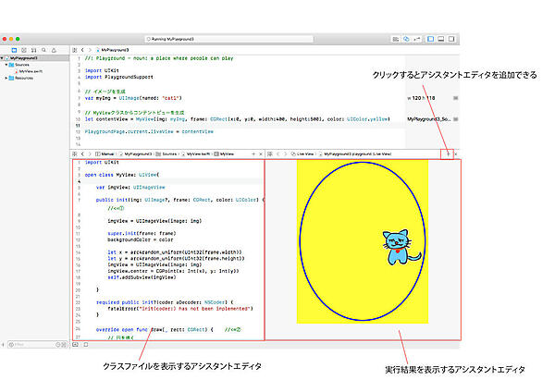Open Manual mode dropdown in assistant jump bar

[x=105, y=153]
